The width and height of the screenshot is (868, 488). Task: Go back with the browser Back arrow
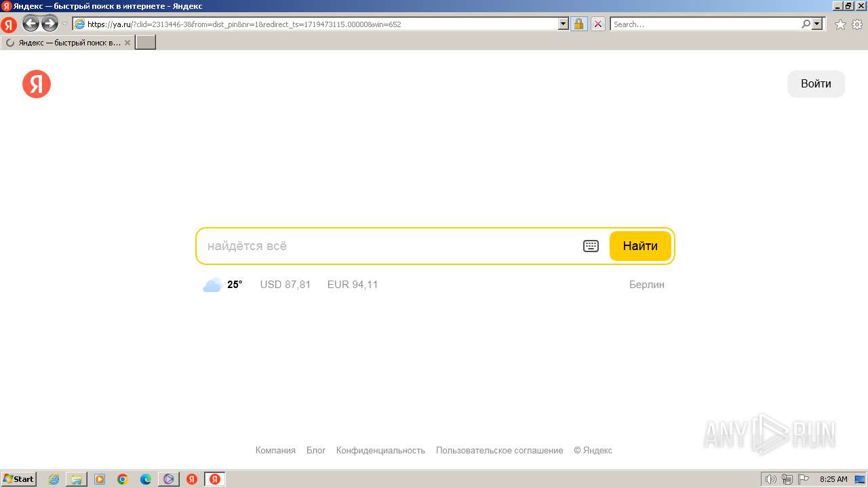[31, 24]
